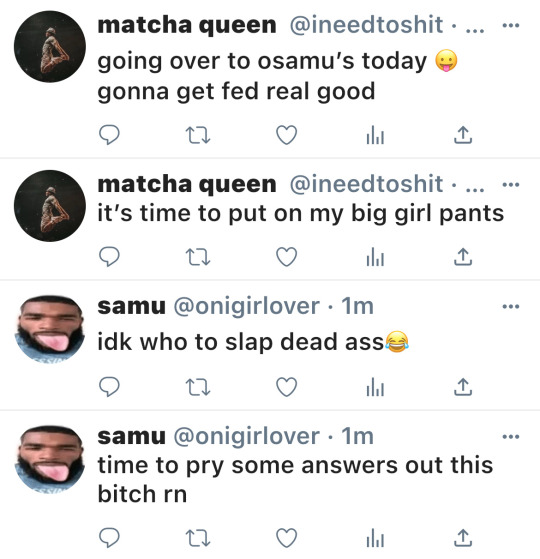Retweet the idk who to slap tweet
This screenshot has width=540, height=559.
(x=198, y=387)
